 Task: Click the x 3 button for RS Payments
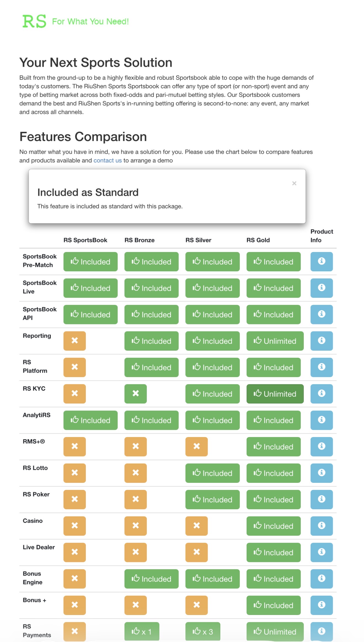[x=203, y=631]
